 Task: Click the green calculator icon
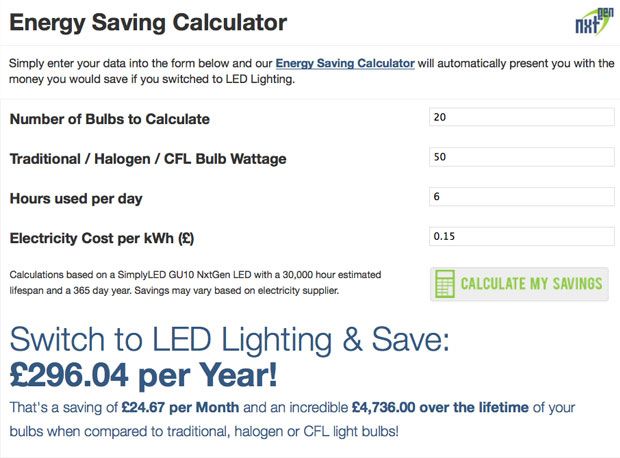tap(445, 284)
